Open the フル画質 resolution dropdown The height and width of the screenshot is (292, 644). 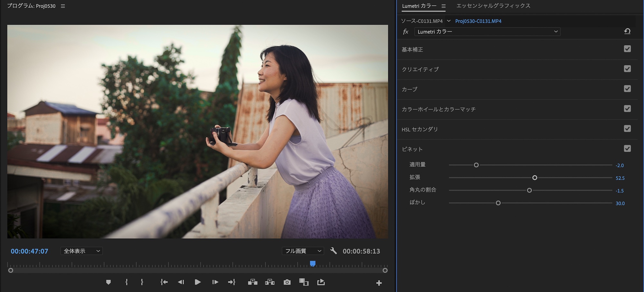point(303,251)
